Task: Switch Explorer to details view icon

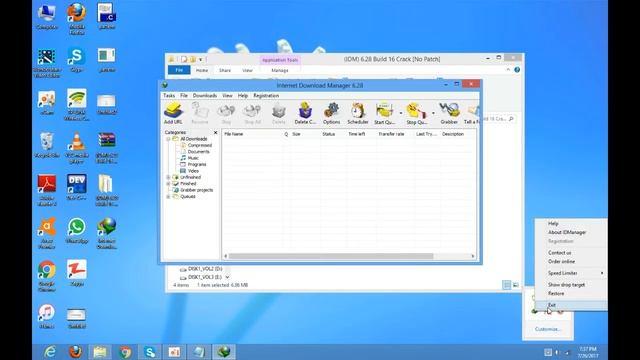Action: click(507, 285)
